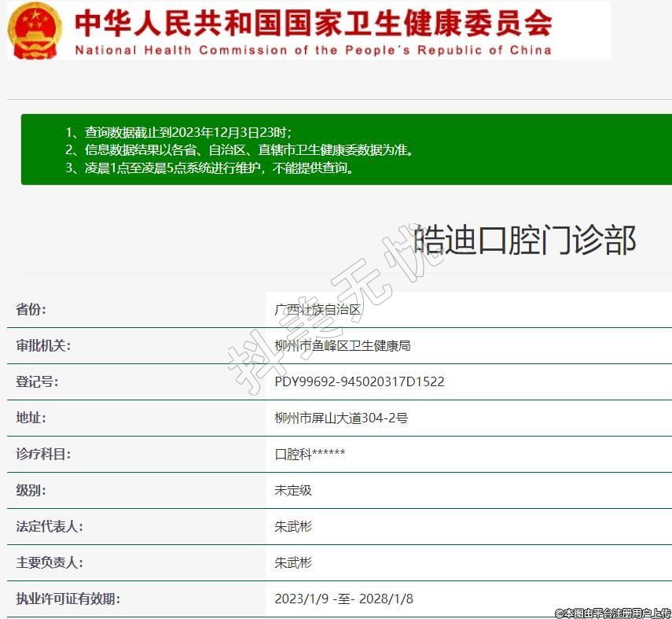672x619 pixels.
Task: Select the license validity dates 2023/1/9 -至- 2028/1/8
Action: 343,599
